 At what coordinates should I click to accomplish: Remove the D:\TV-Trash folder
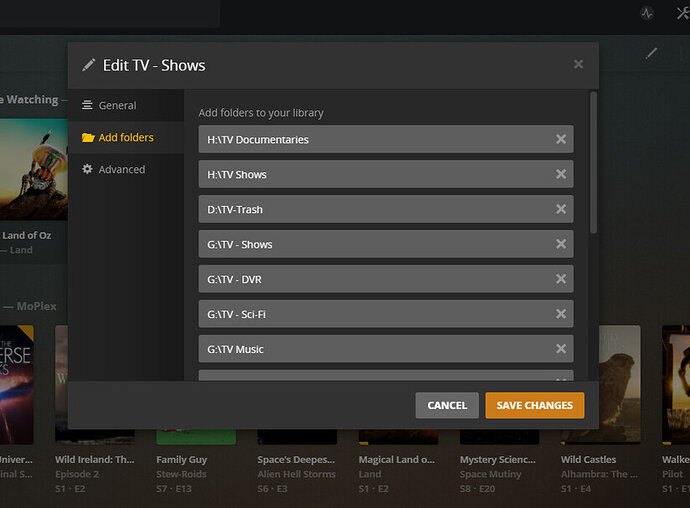[x=561, y=209]
